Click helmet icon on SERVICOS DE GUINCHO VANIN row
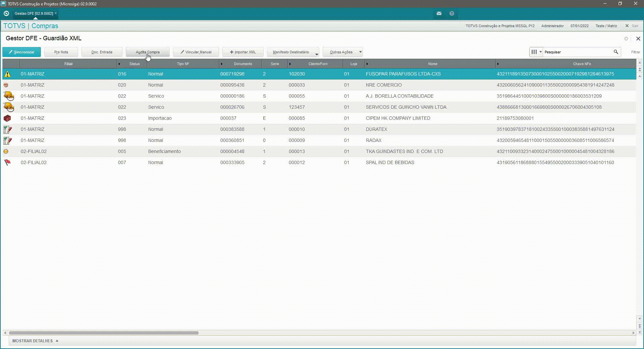The width and height of the screenshot is (644, 349). click(9, 107)
